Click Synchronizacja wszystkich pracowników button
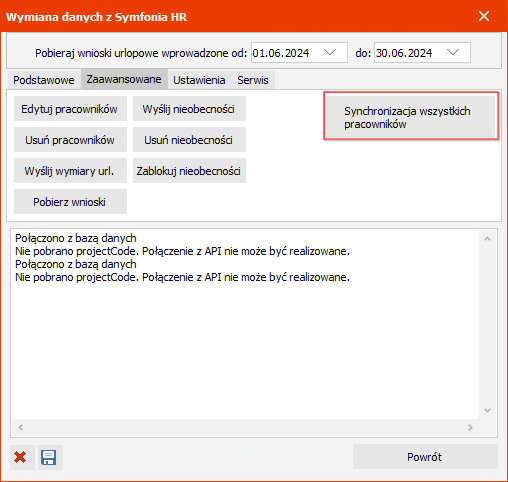 coord(411,116)
